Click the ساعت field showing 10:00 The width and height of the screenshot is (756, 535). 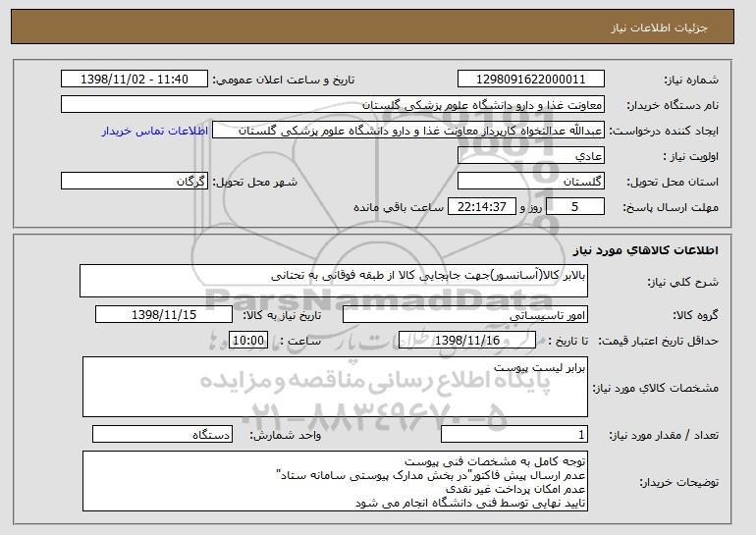(x=248, y=341)
